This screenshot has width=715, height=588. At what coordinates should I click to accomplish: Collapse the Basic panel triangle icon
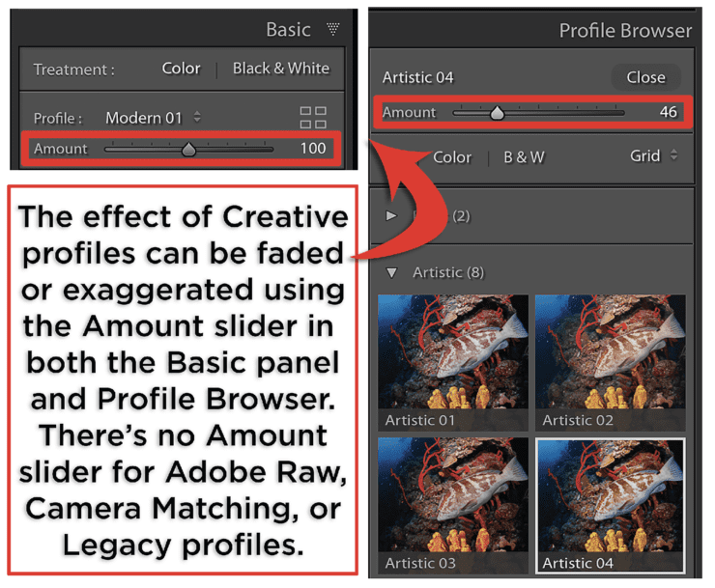[x=333, y=29]
